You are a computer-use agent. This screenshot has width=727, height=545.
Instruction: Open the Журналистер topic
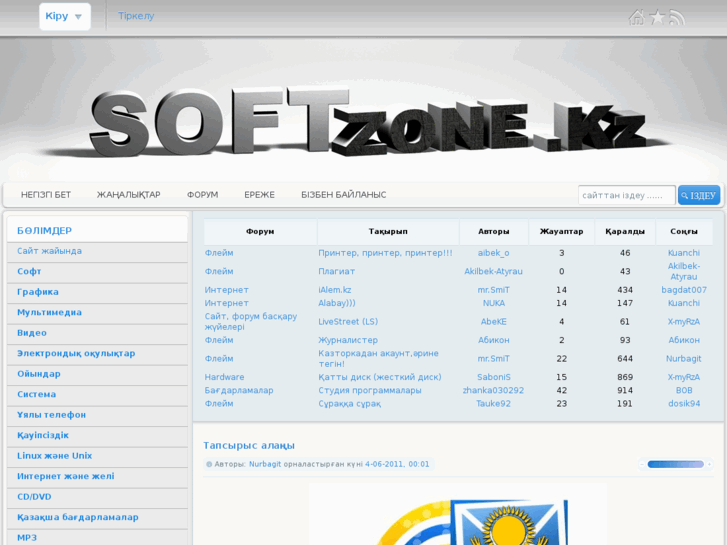[x=348, y=340]
